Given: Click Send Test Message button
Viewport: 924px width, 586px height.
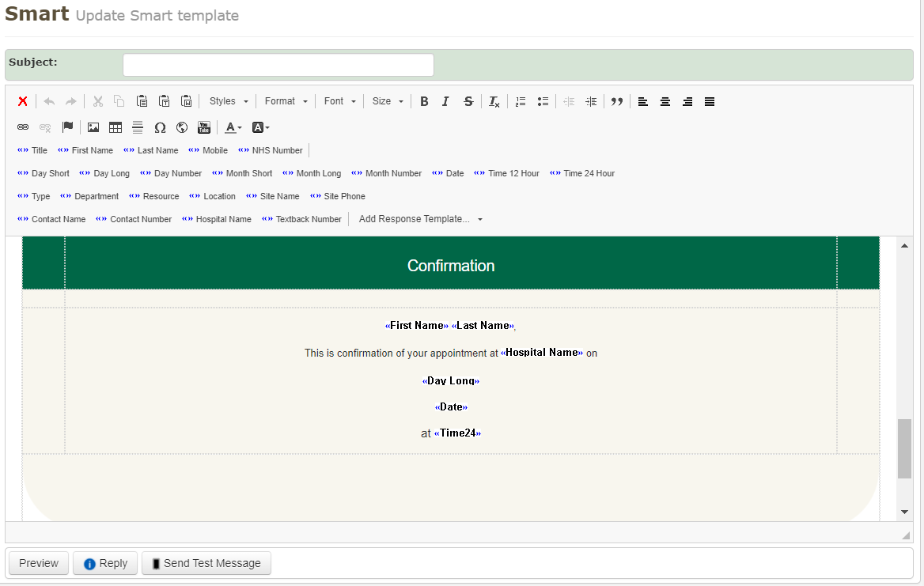Looking at the screenshot, I should pyautogui.click(x=206, y=563).
